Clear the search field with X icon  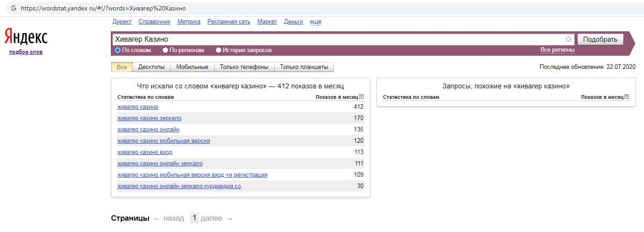(568, 39)
